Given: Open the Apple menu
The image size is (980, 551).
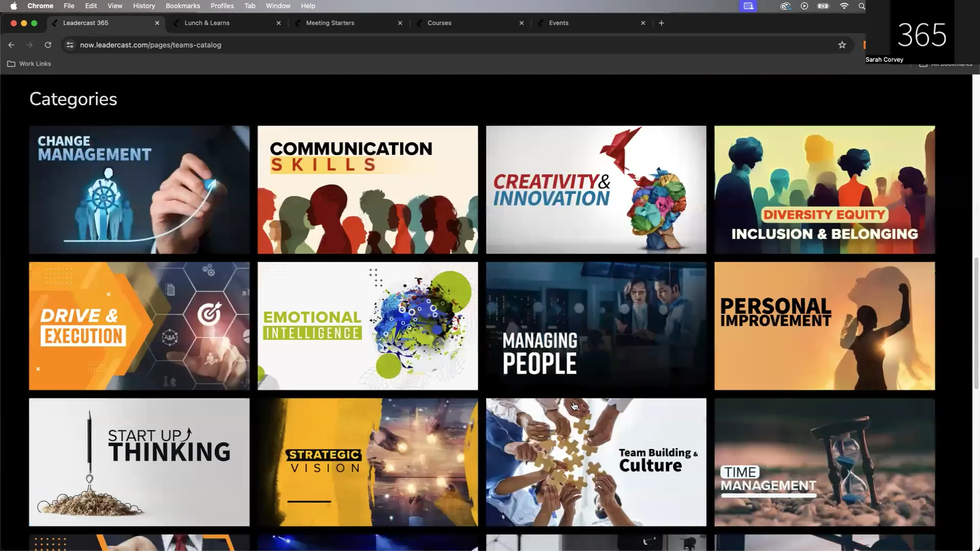Looking at the screenshot, I should (x=14, y=6).
